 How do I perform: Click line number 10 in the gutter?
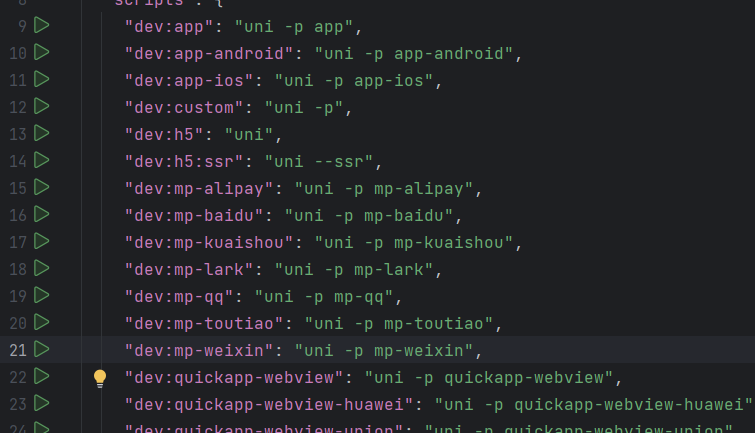(x=18, y=53)
